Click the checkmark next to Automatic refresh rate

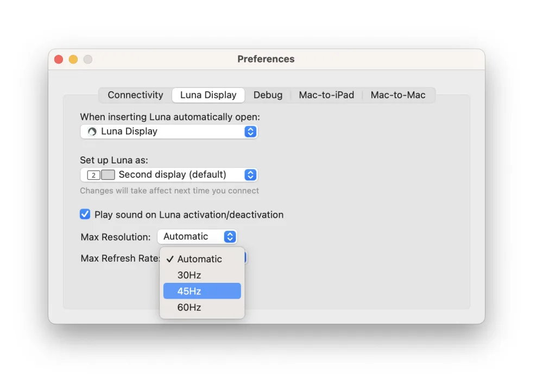tap(170, 259)
